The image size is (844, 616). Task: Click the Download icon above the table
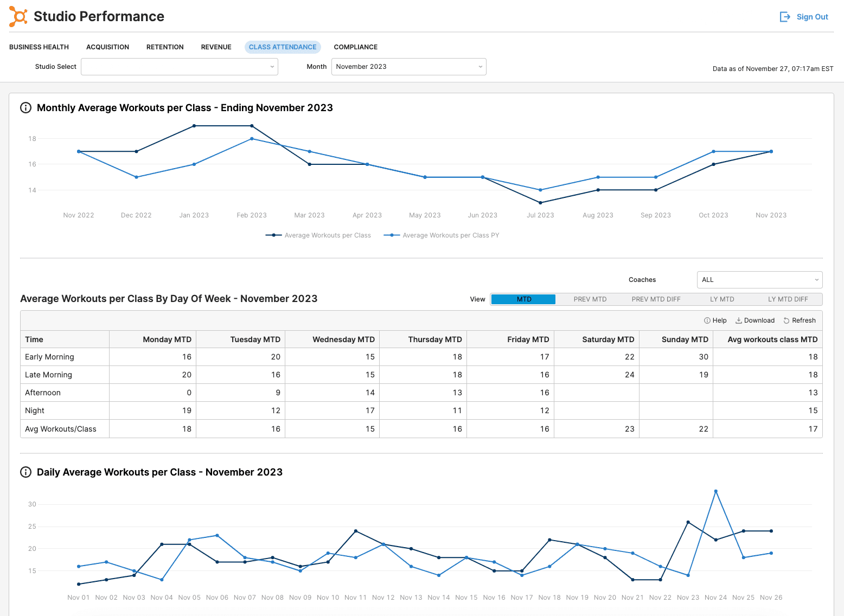click(738, 320)
